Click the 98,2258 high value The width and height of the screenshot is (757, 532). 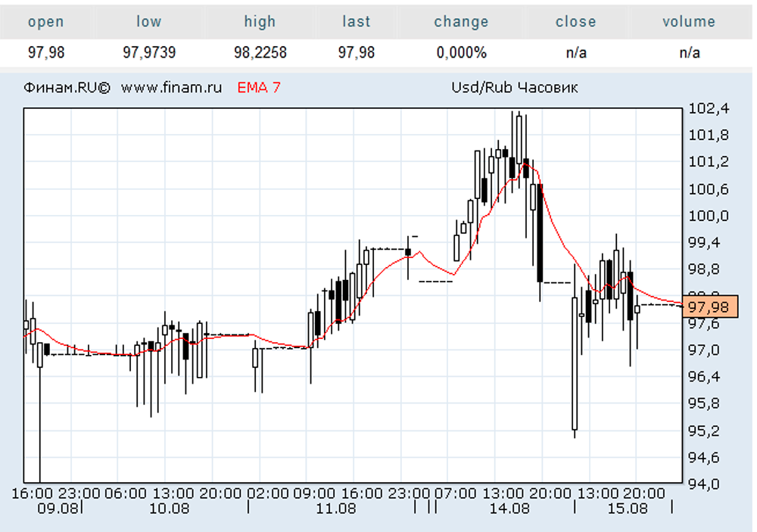tap(260, 53)
